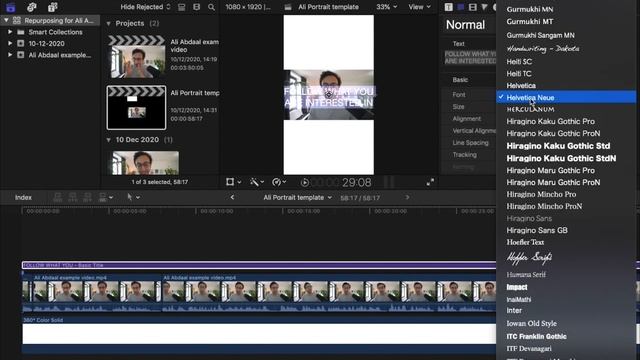Open the Photos and Audio sidebar
Screen dimensions: 640x360
point(31,7)
